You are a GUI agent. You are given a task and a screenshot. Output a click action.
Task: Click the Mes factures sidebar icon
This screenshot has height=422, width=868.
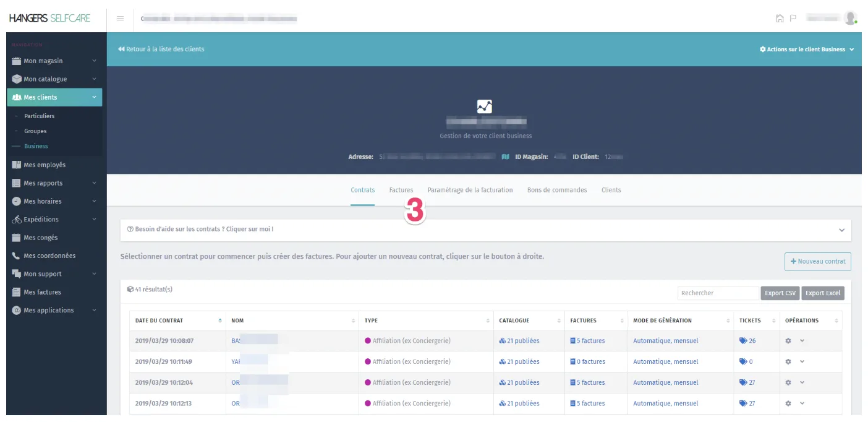tap(17, 292)
